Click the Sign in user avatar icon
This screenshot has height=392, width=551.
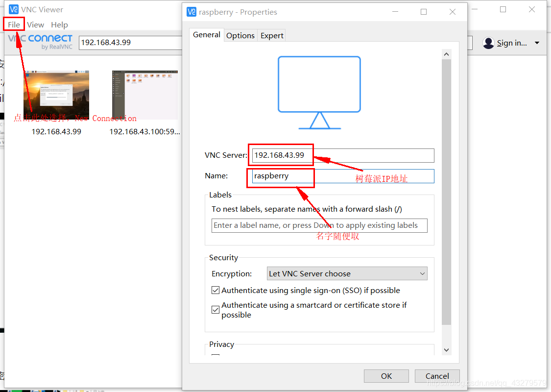[488, 43]
